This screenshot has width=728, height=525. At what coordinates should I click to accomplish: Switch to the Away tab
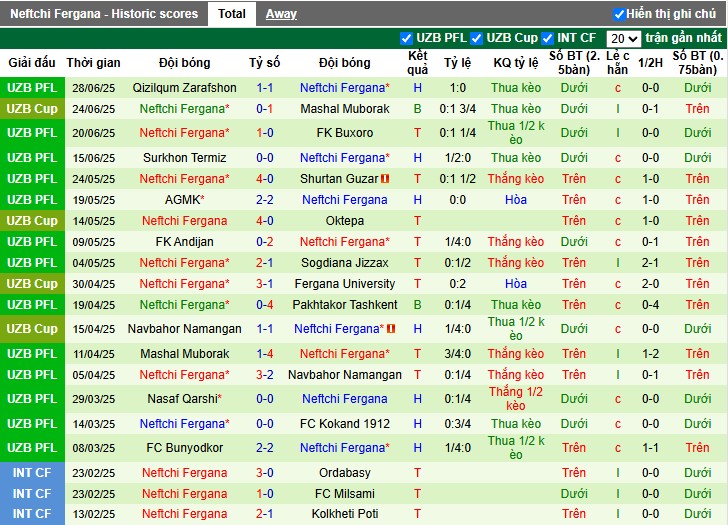tap(281, 14)
